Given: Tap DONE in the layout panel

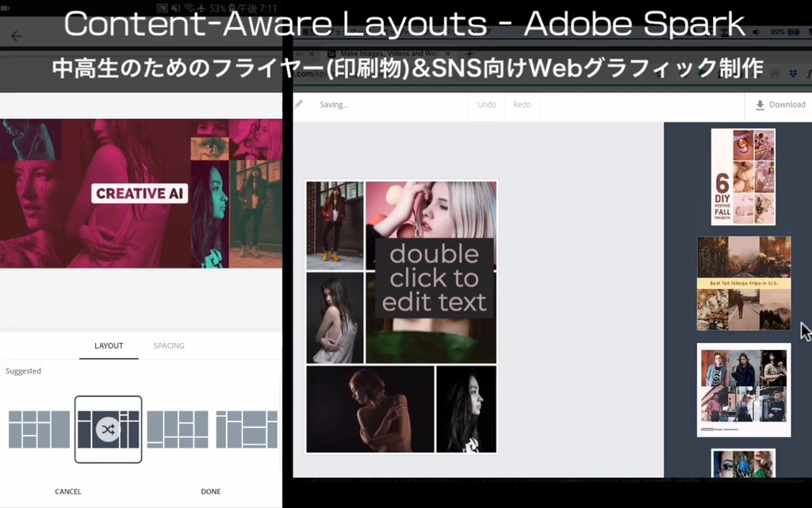Looking at the screenshot, I should pos(211,491).
